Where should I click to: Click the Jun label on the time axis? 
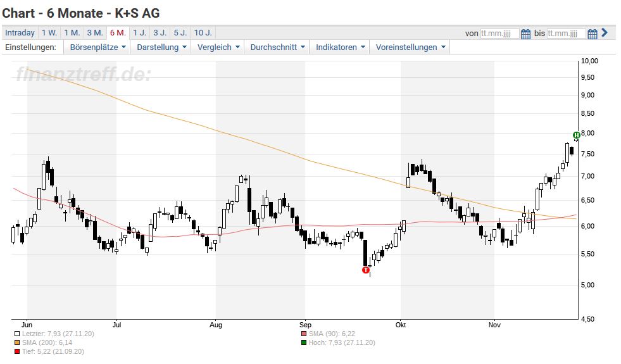click(x=27, y=325)
